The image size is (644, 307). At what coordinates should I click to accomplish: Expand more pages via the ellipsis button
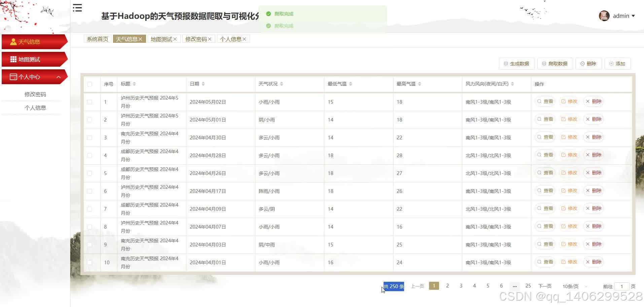pos(514,286)
